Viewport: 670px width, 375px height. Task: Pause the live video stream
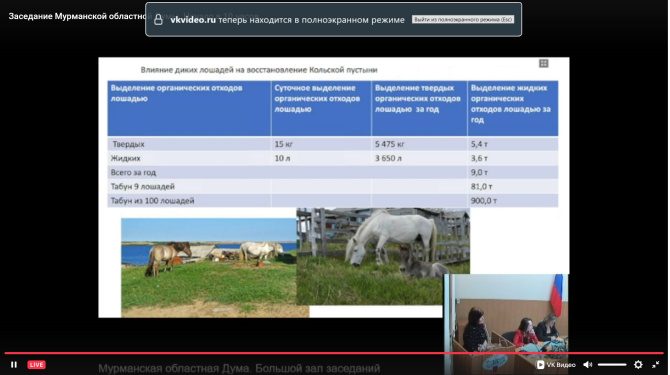14,365
